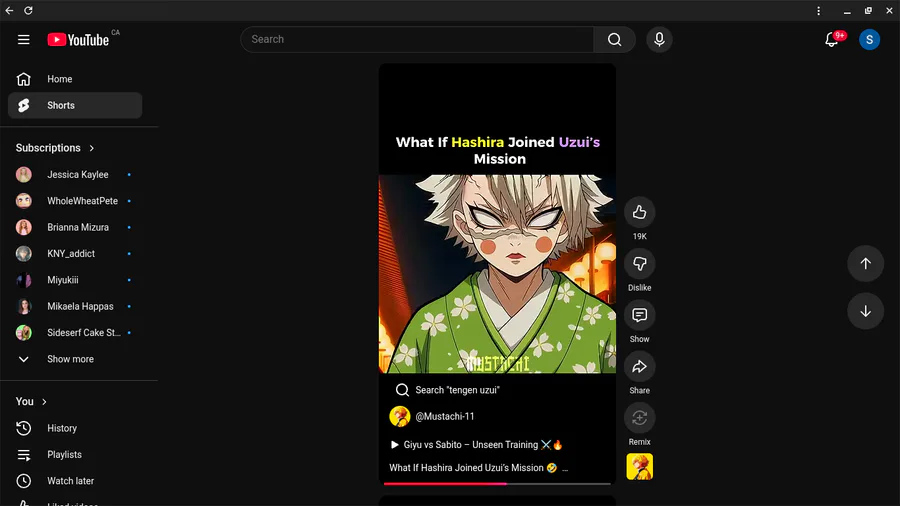Click Jessica Kaylee avatar icon
900x506 pixels.
(24, 174)
